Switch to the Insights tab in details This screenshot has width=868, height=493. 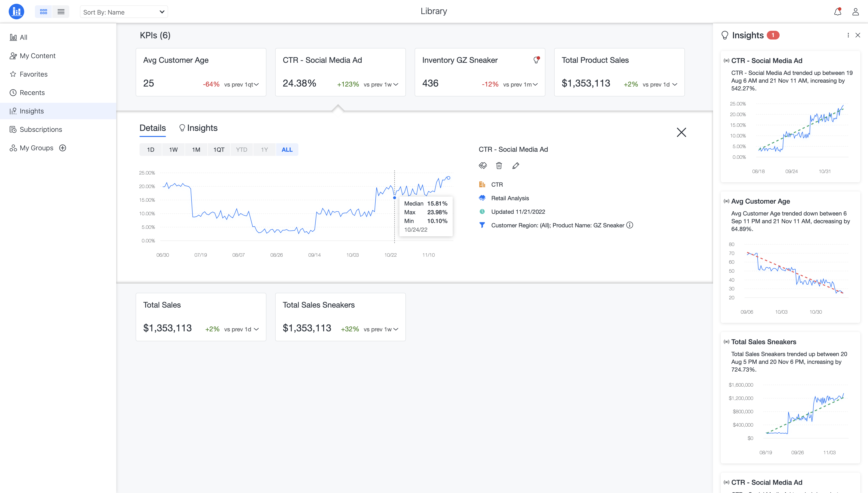pyautogui.click(x=198, y=128)
